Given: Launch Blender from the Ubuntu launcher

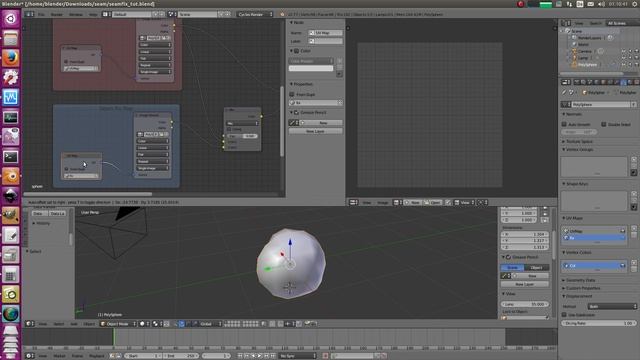Looking at the screenshot, I should click(x=11, y=176).
